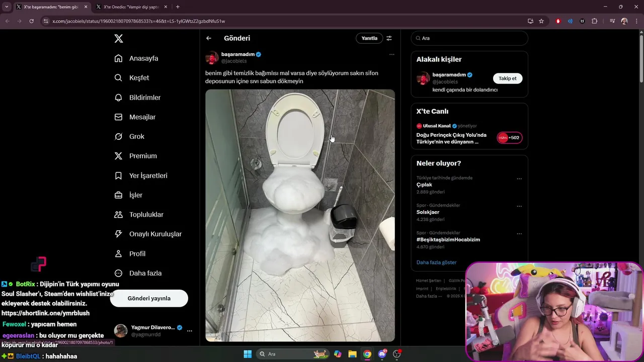Open başaramadım profile avatar on the post
Screen dimensions: 644x362
[x=212, y=58]
